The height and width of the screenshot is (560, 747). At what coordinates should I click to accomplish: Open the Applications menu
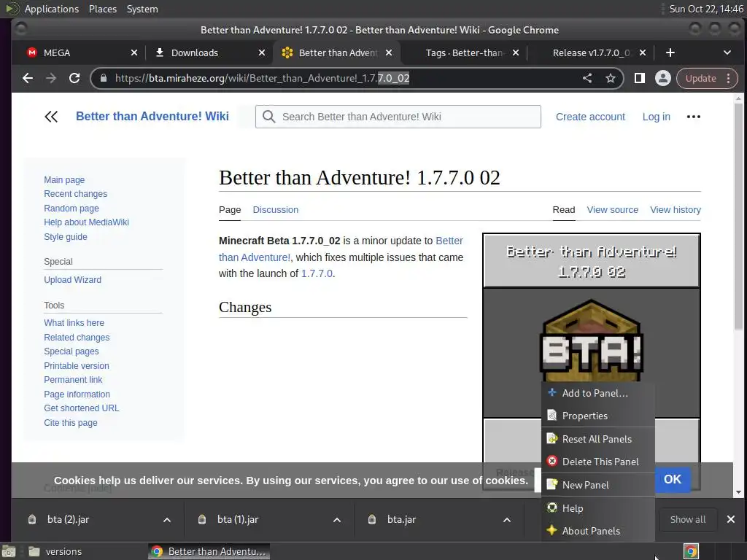[52, 9]
